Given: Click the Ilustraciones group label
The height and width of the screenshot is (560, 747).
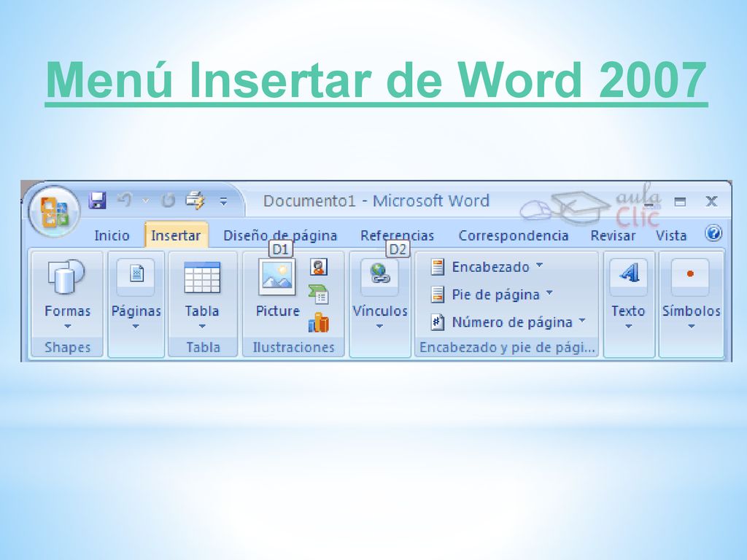Looking at the screenshot, I should click(x=293, y=348).
